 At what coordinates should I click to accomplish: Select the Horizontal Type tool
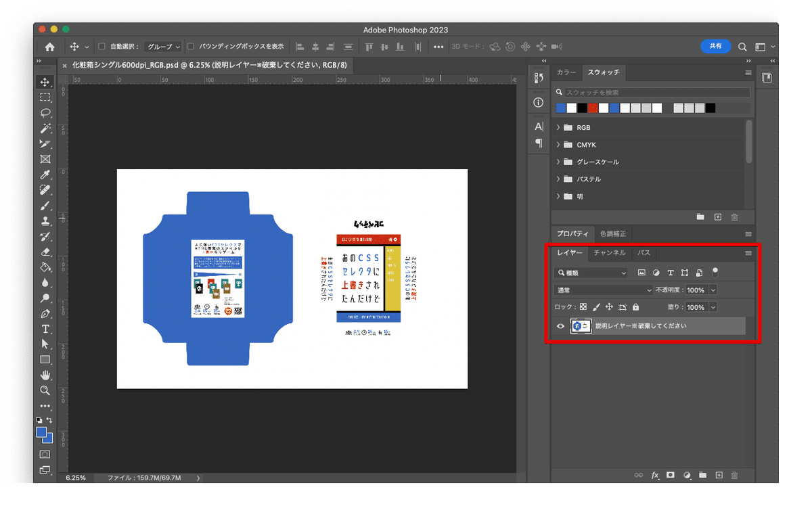click(x=45, y=329)
